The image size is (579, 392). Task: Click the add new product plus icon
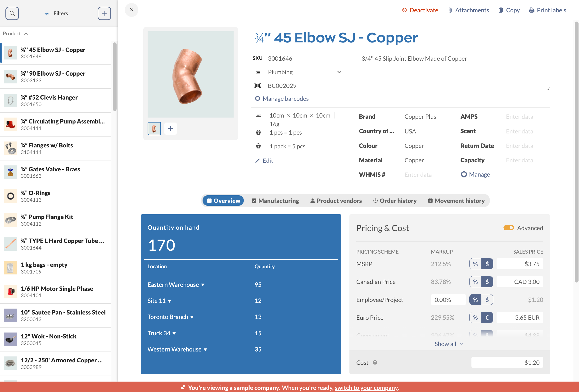(x=104, y=13)
